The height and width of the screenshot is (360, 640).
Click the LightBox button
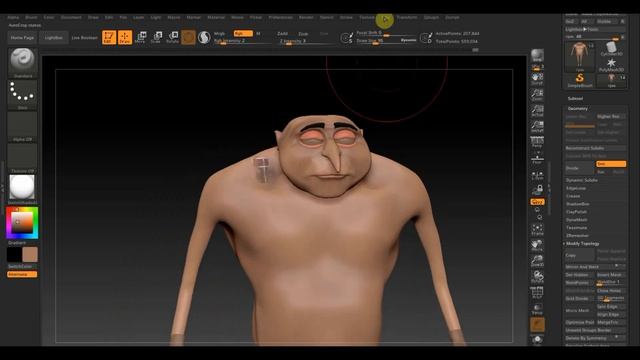click(x=53, y=38)
